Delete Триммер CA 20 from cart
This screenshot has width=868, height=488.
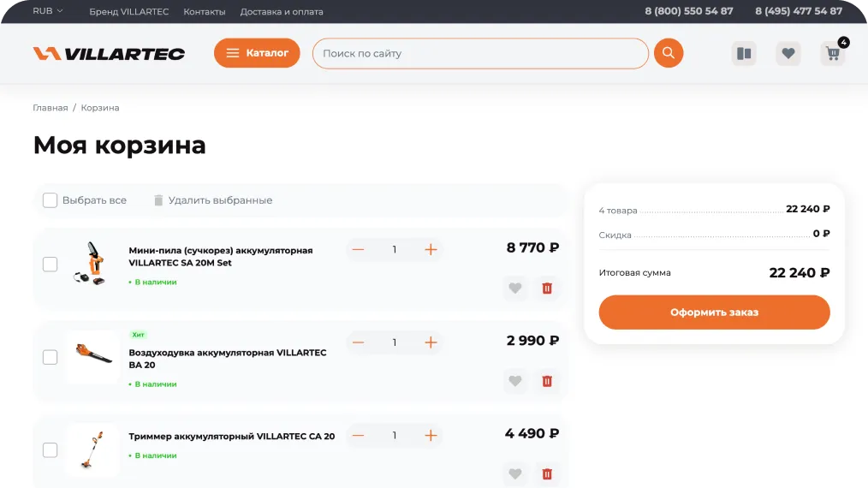point(547,474)
